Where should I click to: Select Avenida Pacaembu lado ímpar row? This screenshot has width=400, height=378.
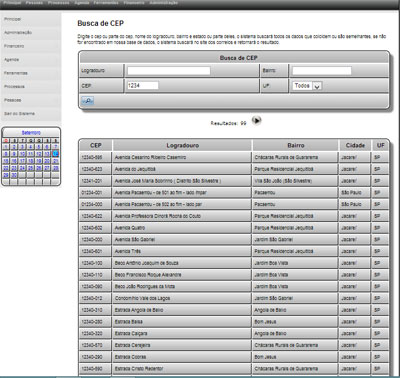click(234, 192)
